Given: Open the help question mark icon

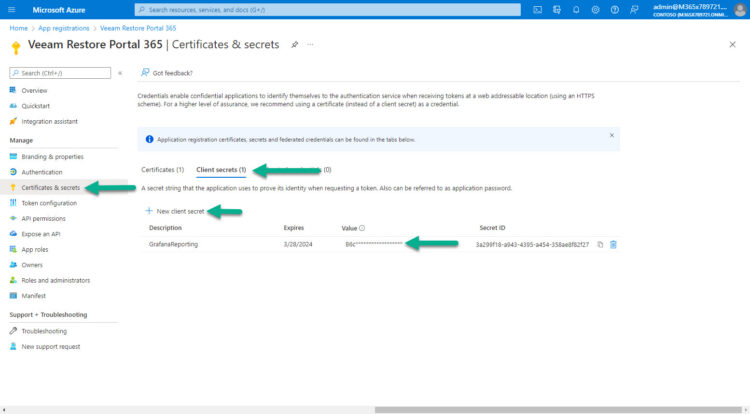Looking at the screenshot, I should tap(615, 10).
